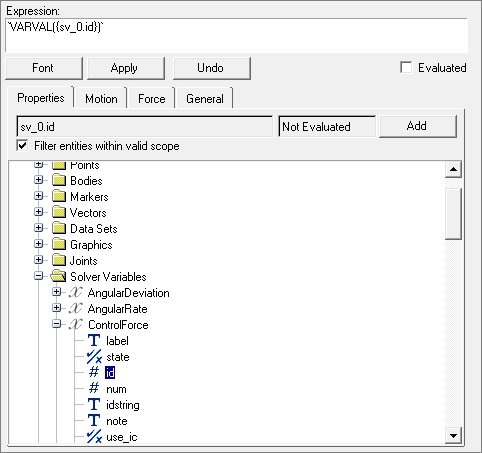Click the Add button
482x453 pixels.
(x=417, y=126)
